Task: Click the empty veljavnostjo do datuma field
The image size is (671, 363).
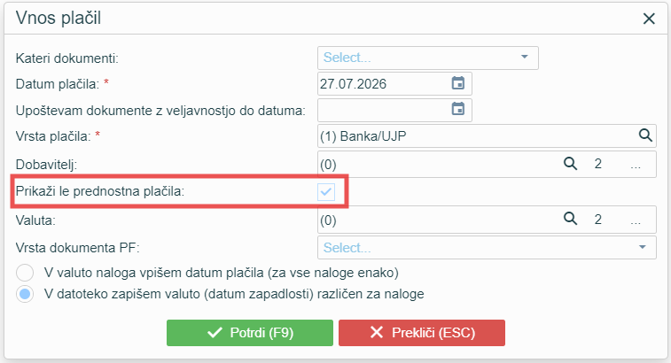Action: pyautogui.click(x=383, y=110)
